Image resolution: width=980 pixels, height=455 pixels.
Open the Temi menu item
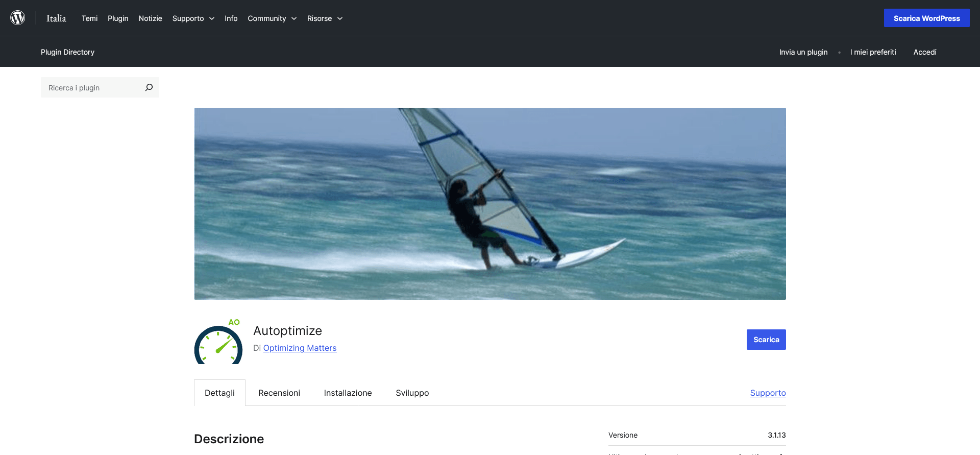[x=89, y=18]
